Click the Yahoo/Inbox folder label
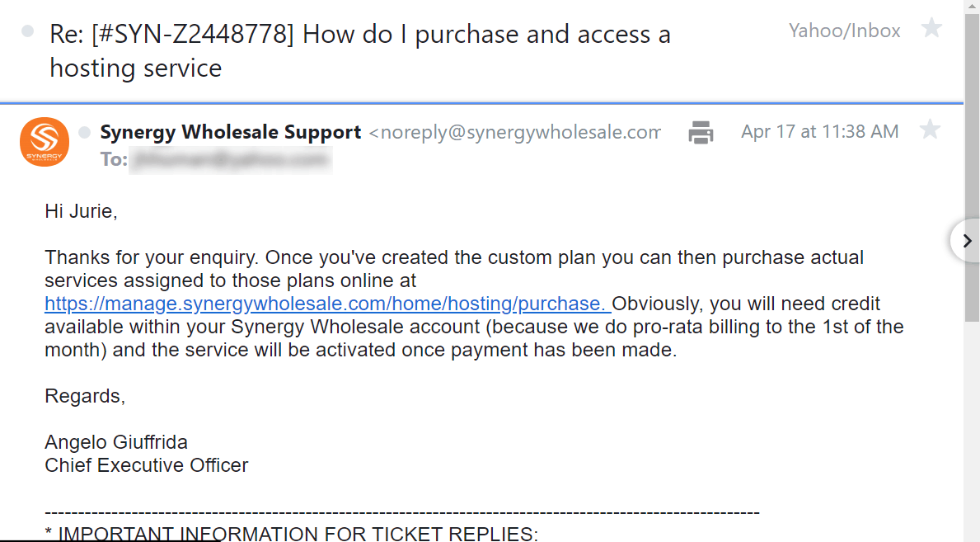 click(844, 31)
